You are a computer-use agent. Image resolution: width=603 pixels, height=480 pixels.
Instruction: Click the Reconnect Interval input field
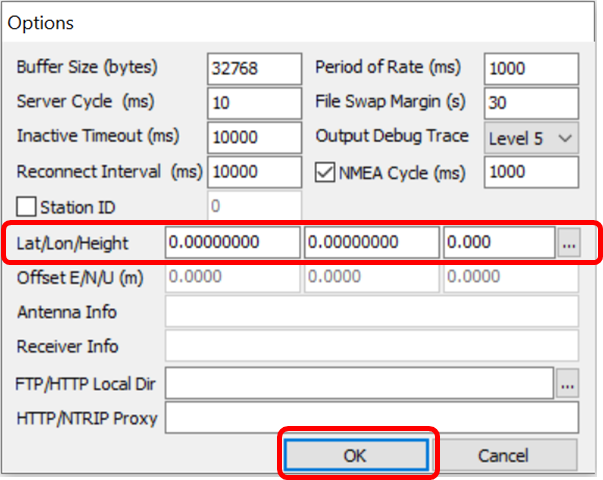pyautogui.click(x=254, y=172)
